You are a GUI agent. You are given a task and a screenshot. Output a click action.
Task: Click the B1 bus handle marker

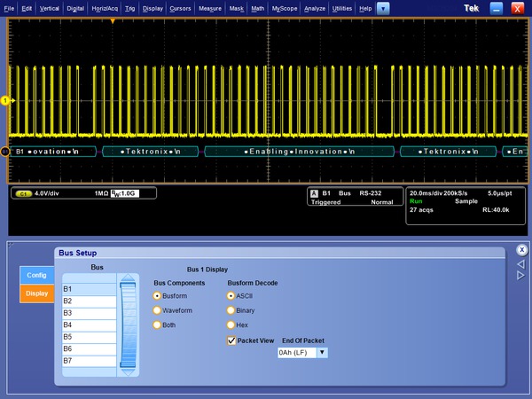[x=4, y=152]
